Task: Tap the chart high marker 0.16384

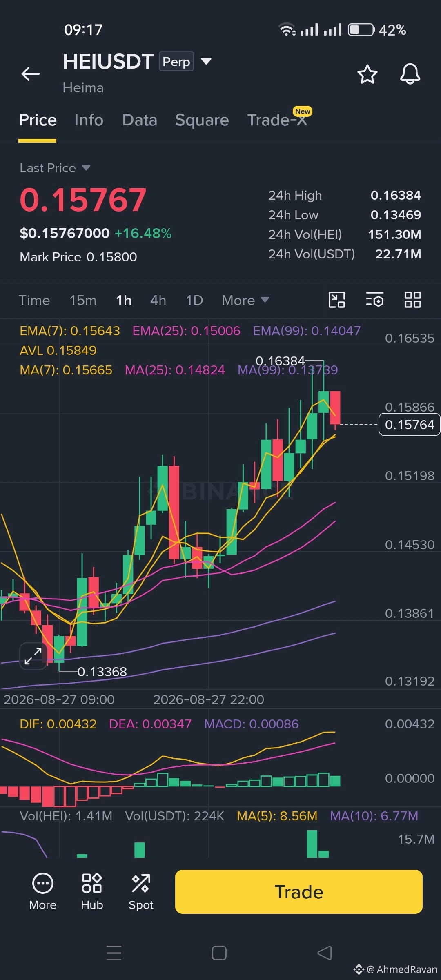Action: point(280,361)
